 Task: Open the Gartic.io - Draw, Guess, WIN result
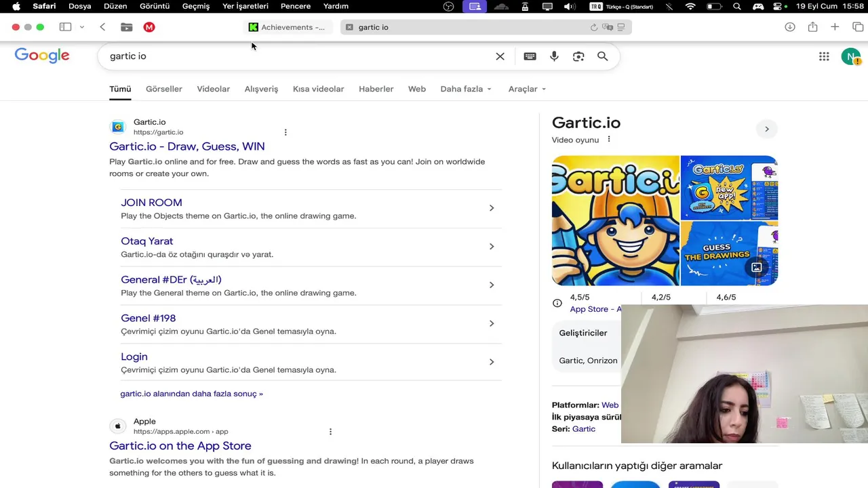click(x=187, y=146)
